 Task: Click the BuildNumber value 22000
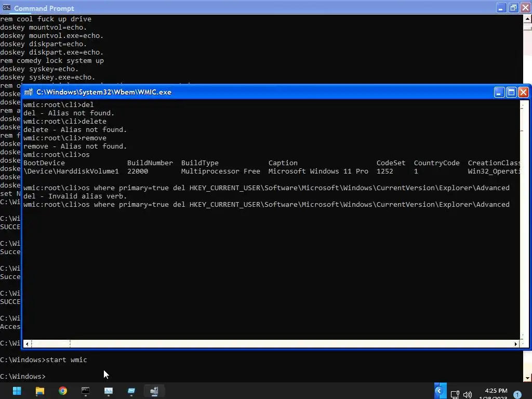coord(137,171)
